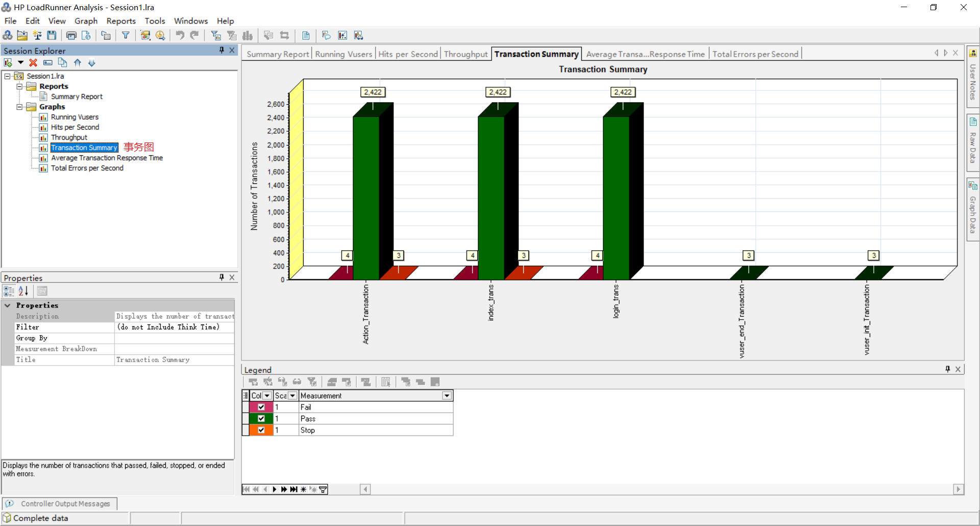This screenshot has height=526, width=980.
Task: Pin the Session Explorer panel
Action: [222, 50]
